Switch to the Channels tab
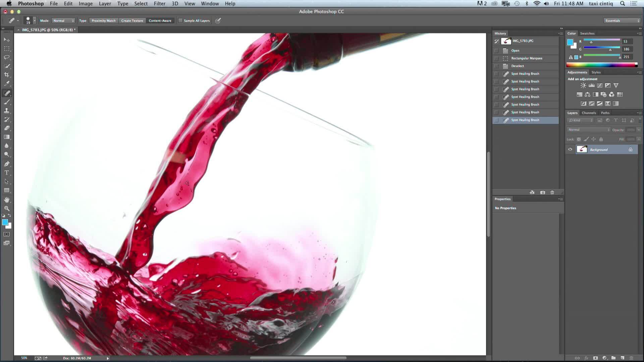 pos(589,113)
